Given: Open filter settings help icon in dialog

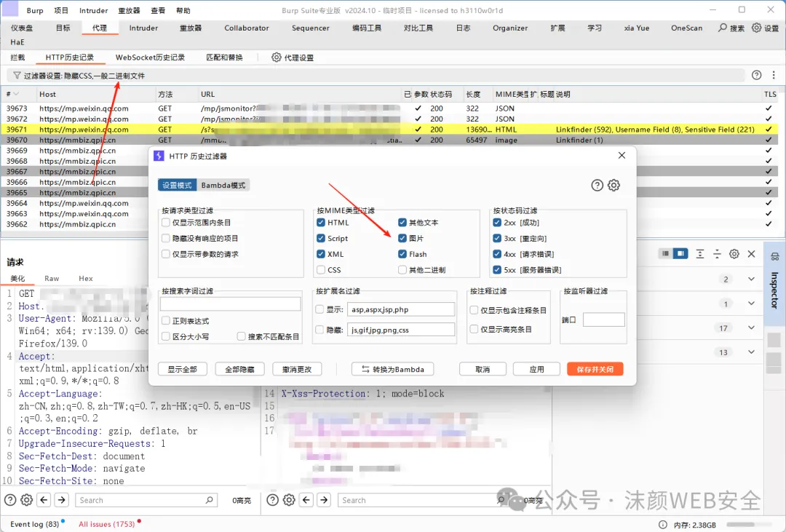Looking at the screenshot, I should tap(597, 185).
